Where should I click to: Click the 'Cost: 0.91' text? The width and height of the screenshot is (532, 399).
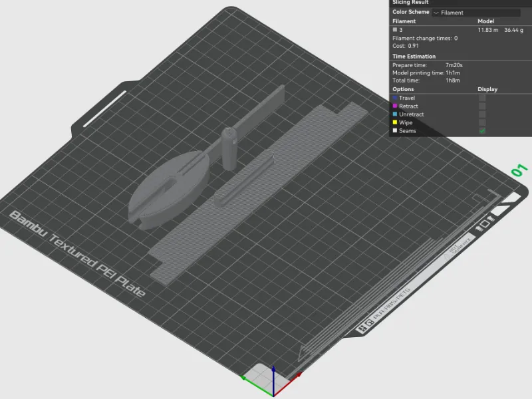click(406, 46)
